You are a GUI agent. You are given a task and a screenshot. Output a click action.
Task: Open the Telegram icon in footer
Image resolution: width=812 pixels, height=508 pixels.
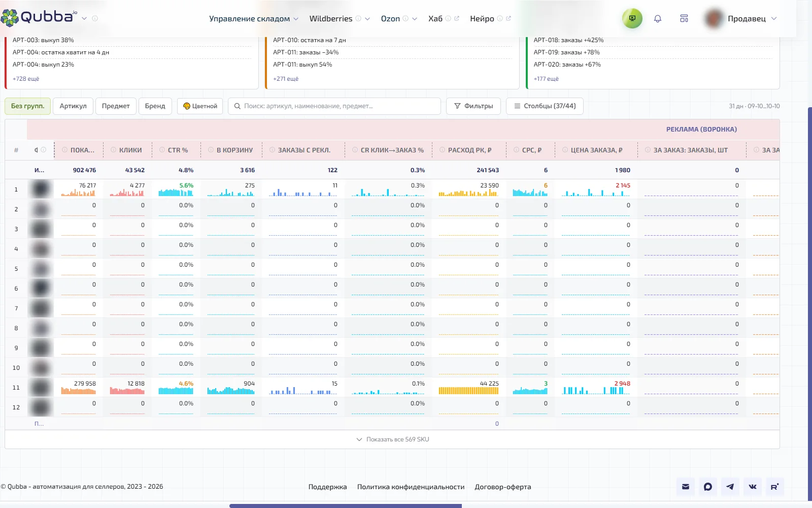pyautogui.click(x=730, y=487)
